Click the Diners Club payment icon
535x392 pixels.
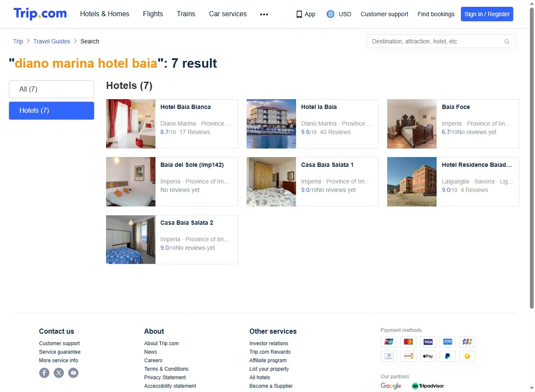pyautogui.click(x=388, y=356)
